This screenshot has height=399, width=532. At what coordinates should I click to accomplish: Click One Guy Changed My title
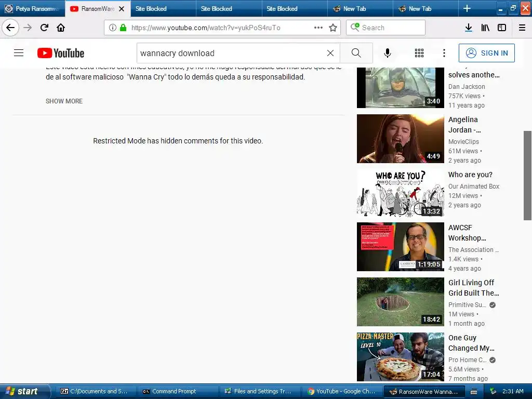471,343
